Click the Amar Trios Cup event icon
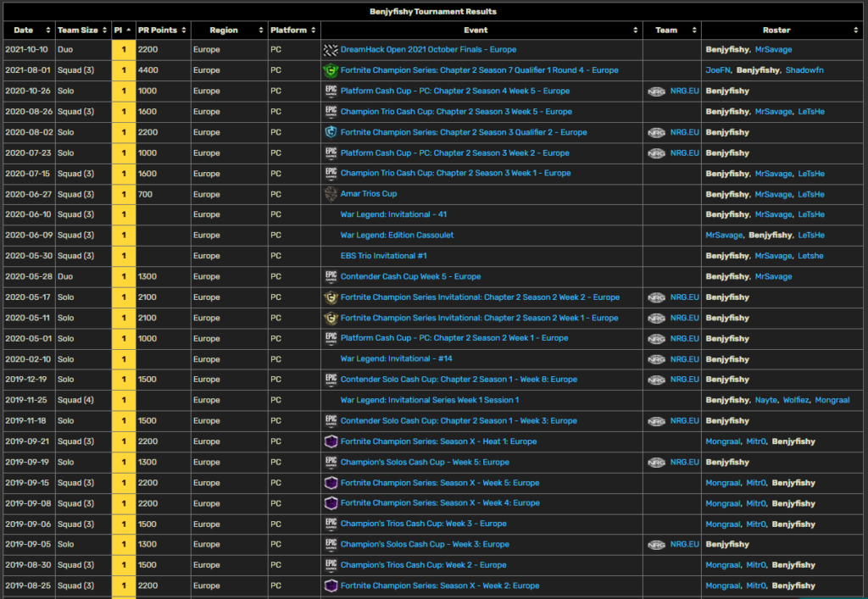 331,194
